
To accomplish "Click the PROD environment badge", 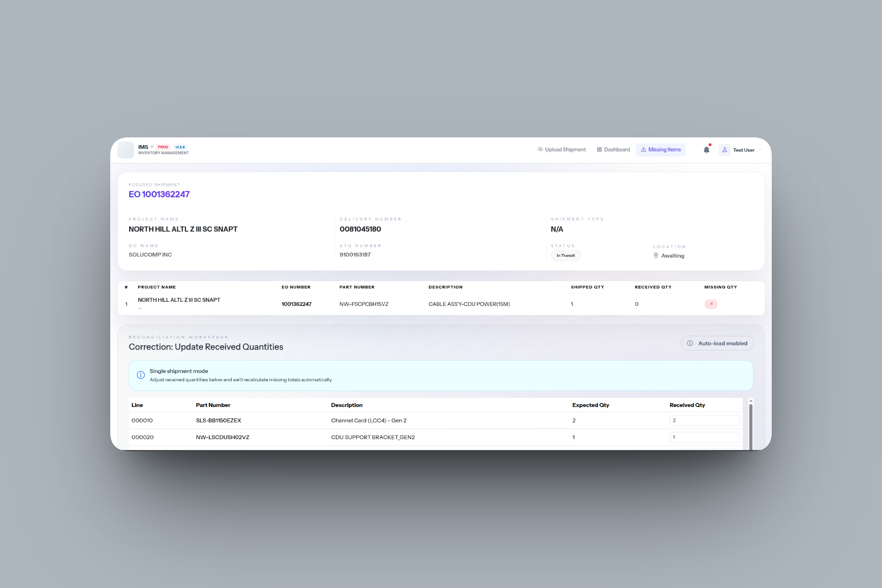I will tap(163, 147).
